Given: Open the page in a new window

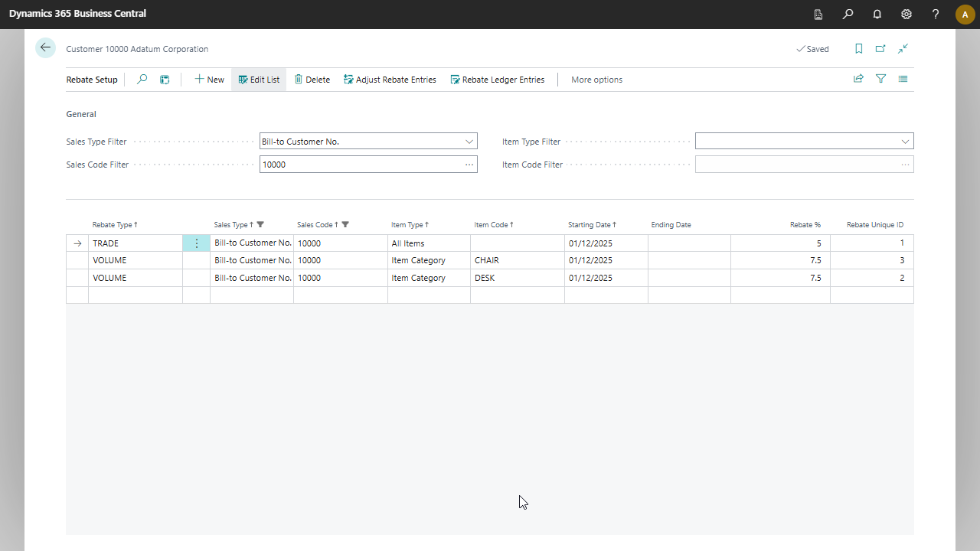Looking at the screenshot, I should click(x=880, y=48).
